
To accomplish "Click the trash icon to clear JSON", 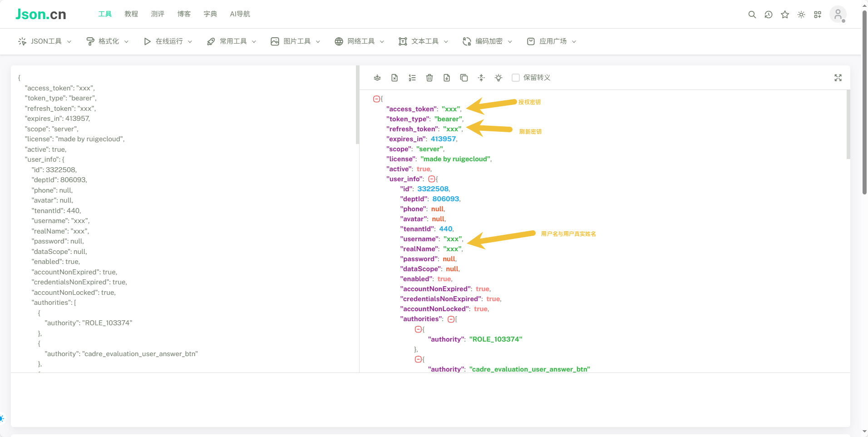I will (x=429, y=78).
